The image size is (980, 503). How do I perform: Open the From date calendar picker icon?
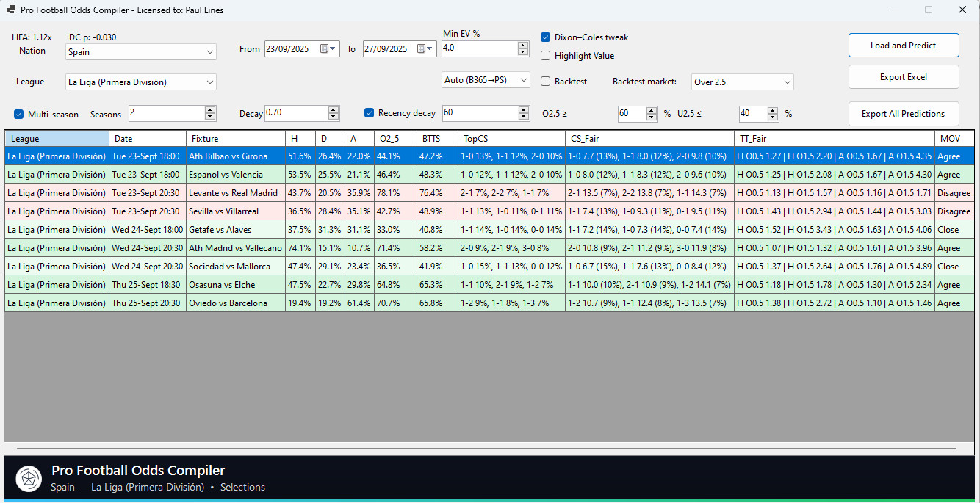326,49
